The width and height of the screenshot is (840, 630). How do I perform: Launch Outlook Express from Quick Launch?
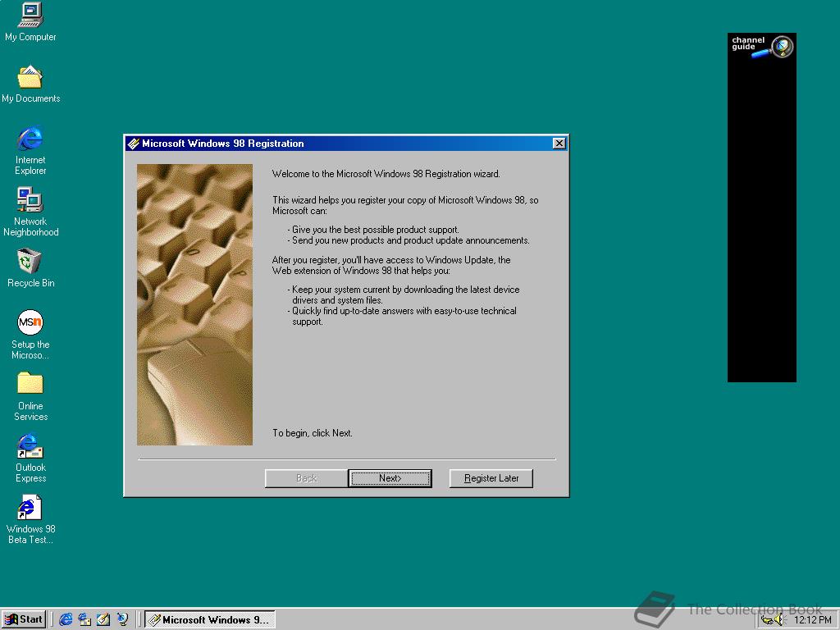click(x=84, y=619)
